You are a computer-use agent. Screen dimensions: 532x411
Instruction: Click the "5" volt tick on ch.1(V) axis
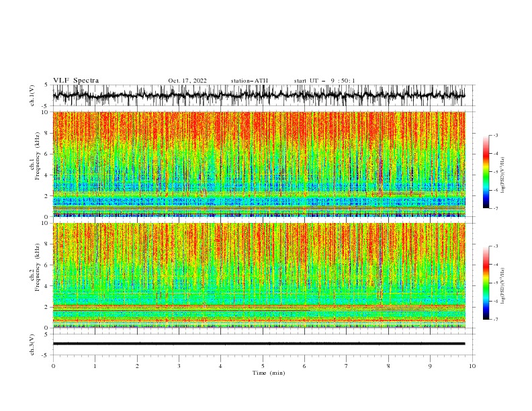(46, 85)
